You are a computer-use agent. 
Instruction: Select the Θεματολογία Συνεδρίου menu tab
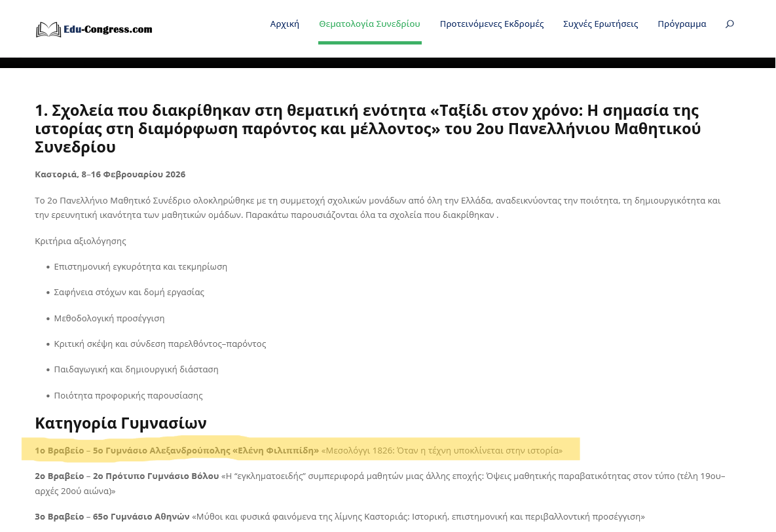369,24
